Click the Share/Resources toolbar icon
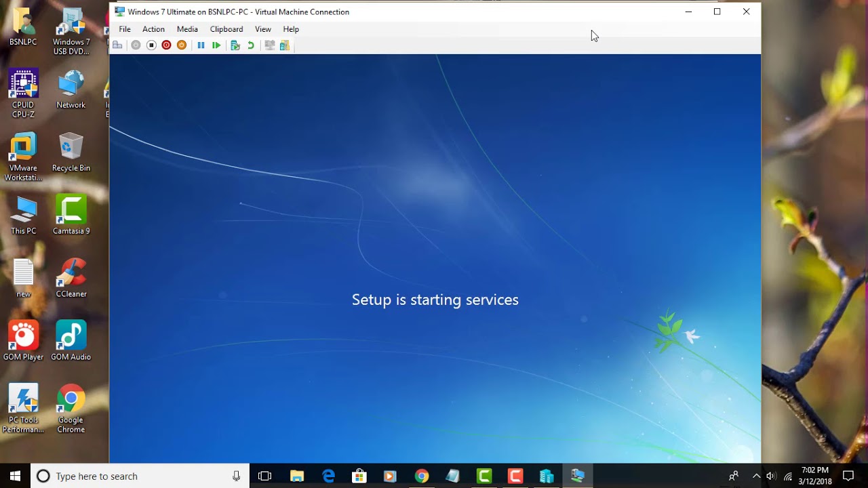The image size is (868, 488). [285, 45]
